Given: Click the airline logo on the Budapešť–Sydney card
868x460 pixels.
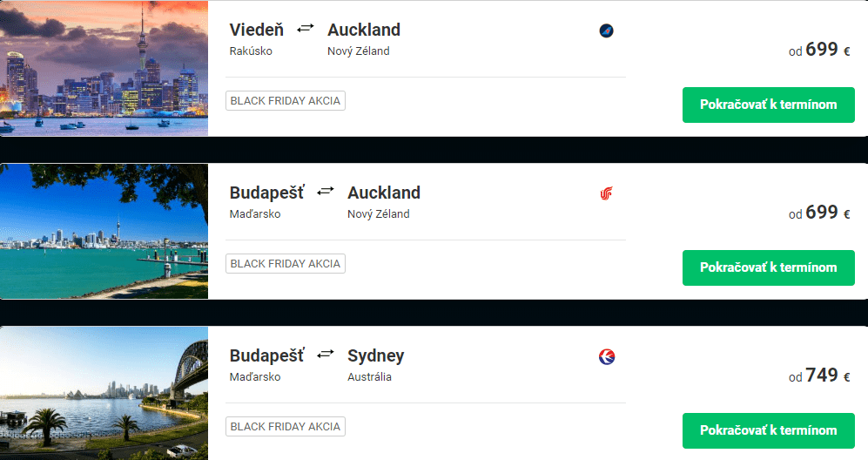Looking at the screenshot, I should click(x=607, y=356).
